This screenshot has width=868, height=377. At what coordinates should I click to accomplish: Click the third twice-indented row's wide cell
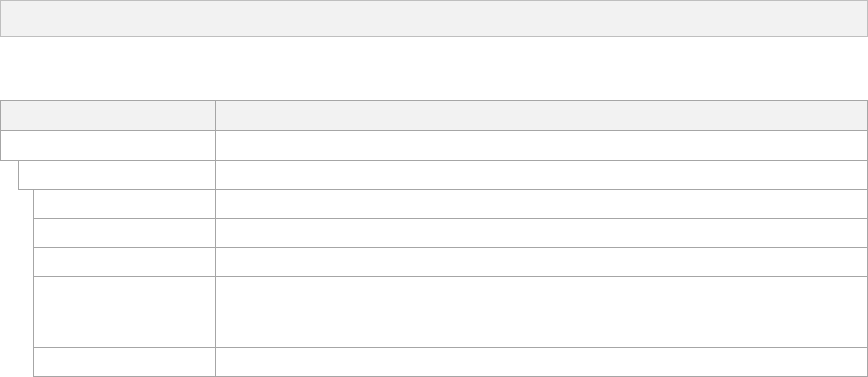click(x=541, y=262)
